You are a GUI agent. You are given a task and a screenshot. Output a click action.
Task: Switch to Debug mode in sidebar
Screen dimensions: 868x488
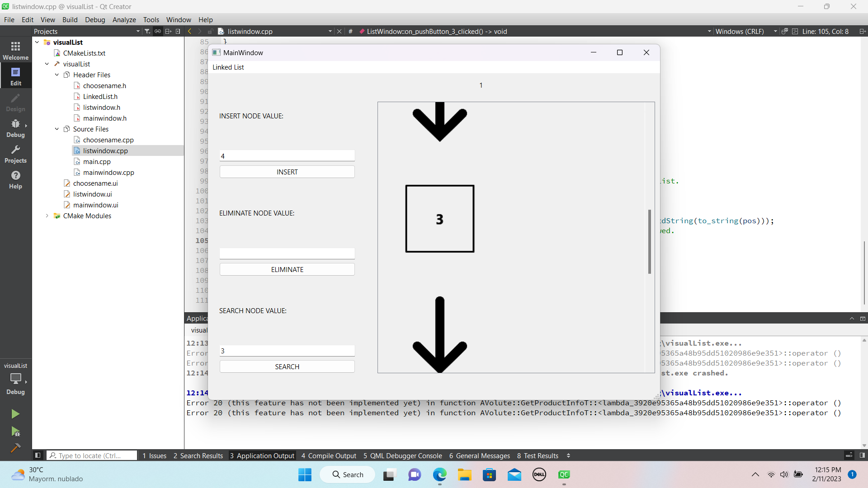click(15, 128)
